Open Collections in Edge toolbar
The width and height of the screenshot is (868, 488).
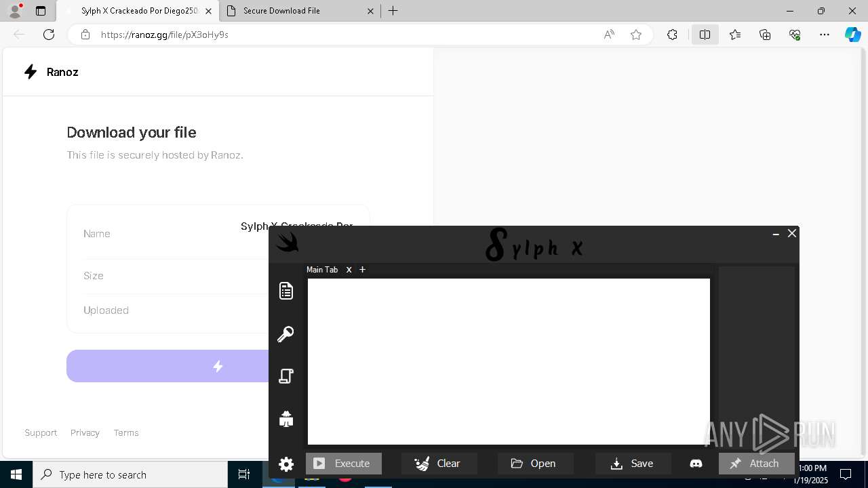point(765,35)
